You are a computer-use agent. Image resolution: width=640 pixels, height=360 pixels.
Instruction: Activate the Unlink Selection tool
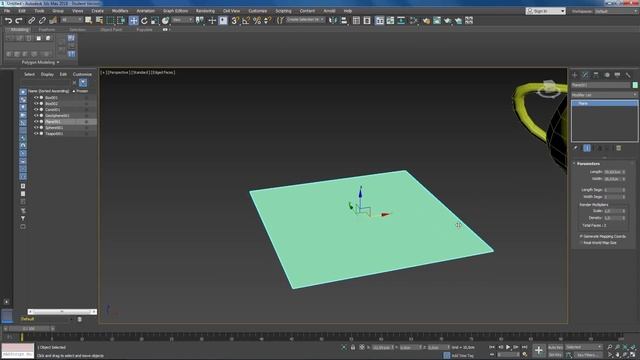coord(42,20)
